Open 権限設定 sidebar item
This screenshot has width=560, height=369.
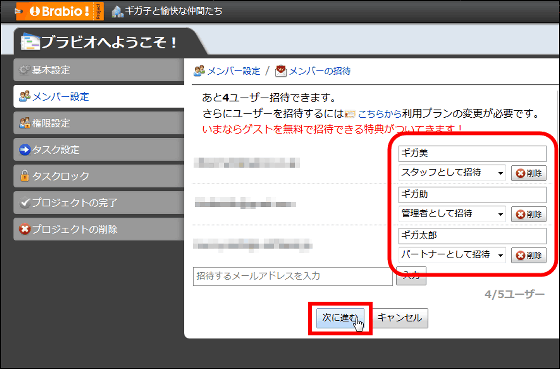click(99, 123)
